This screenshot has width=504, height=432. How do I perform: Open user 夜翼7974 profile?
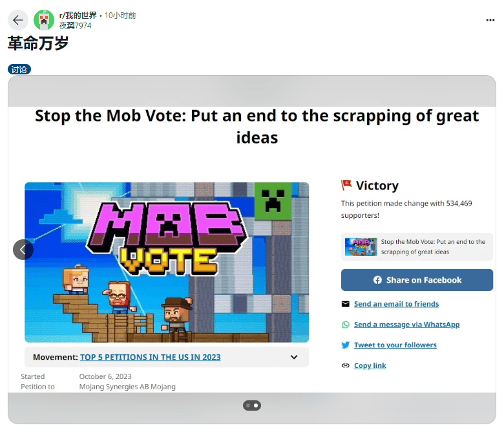pyautogui.click(x=75, y=25)
